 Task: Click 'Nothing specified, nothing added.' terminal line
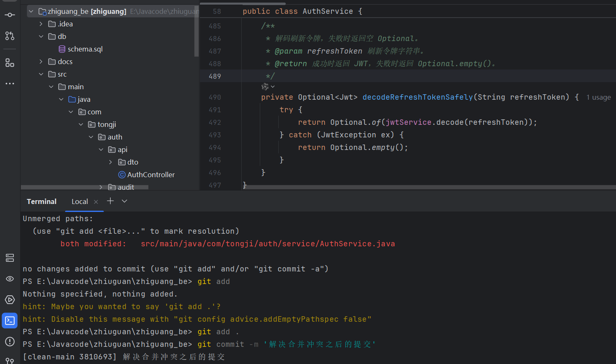pos(100,294)
